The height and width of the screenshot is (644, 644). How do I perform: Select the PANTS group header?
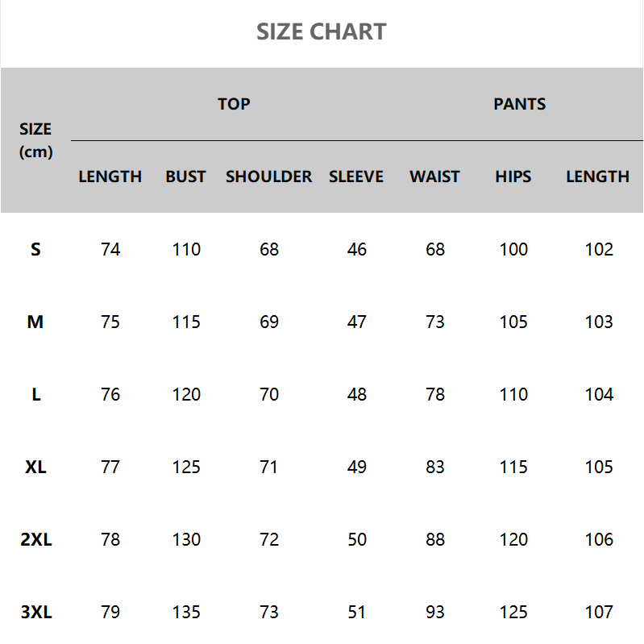pos(520,104)
